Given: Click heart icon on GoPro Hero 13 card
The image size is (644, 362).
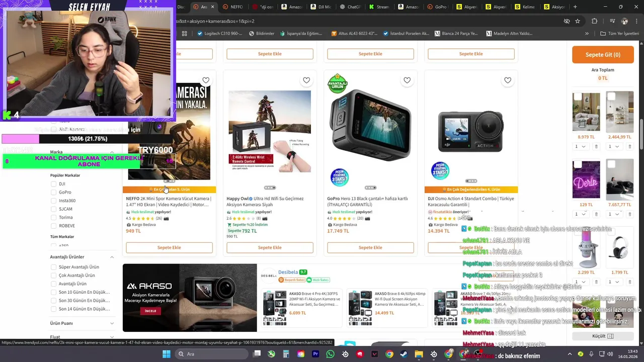Looking at the screenshot, I should [x=407, y=80].
